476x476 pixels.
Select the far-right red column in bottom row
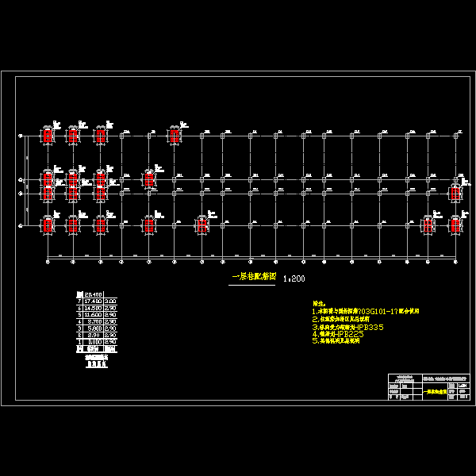click(455, 225)
